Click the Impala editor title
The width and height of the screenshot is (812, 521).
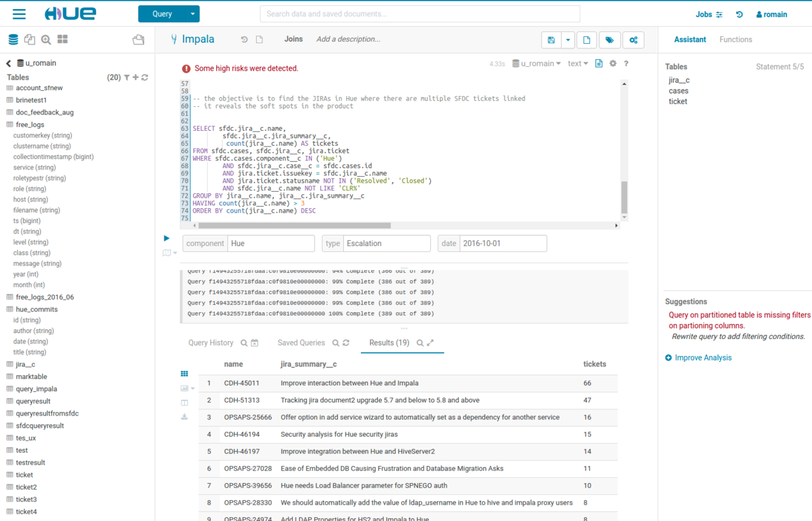click(198, 39)
